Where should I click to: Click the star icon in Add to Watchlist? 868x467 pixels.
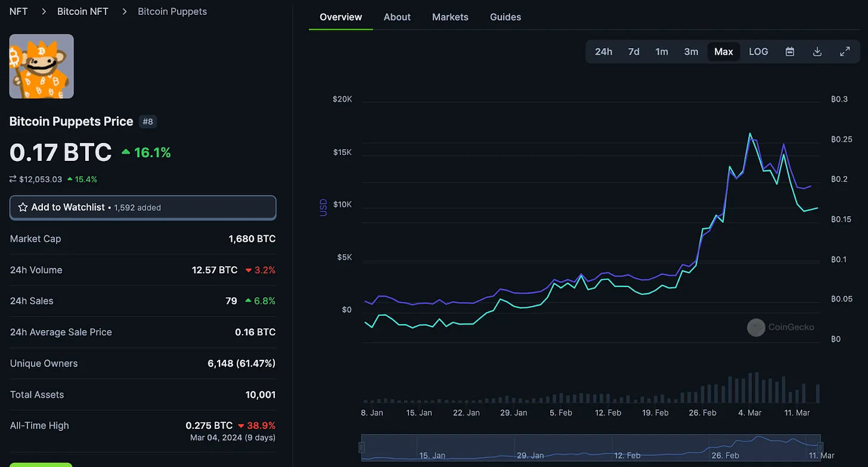(x=23, y=207)
